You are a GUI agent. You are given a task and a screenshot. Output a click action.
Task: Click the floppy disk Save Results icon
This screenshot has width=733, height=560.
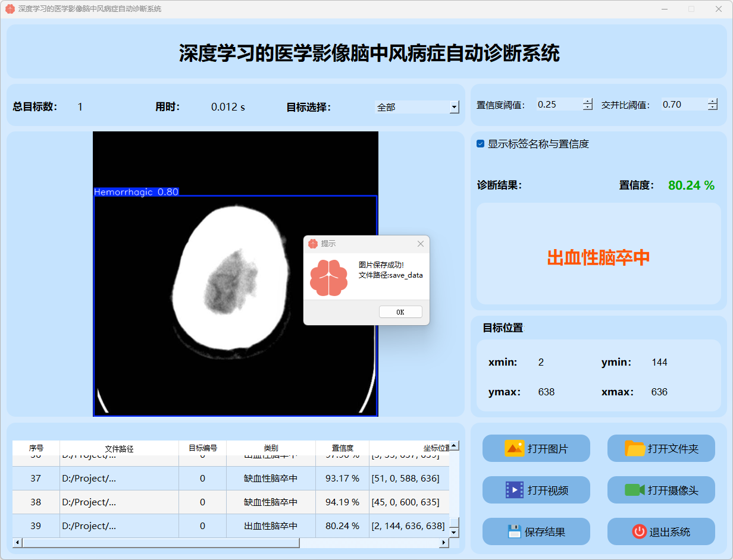pyautogui.click(x=514, y=531)
